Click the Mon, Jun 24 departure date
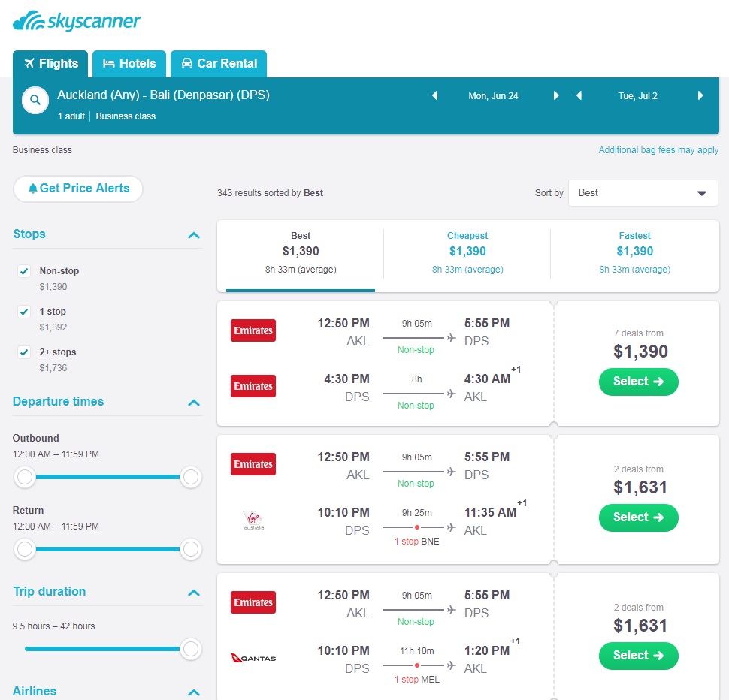The image size is (729, 700). tap(493, 96)
